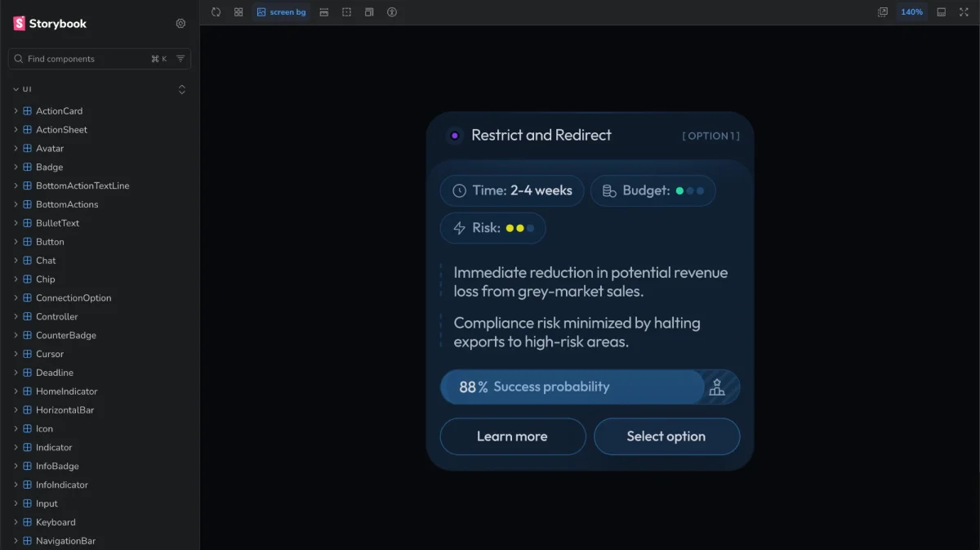Collapse the UI section chevron
The height and width of the screenshot is (550, 980).
(x=16, y=89)
